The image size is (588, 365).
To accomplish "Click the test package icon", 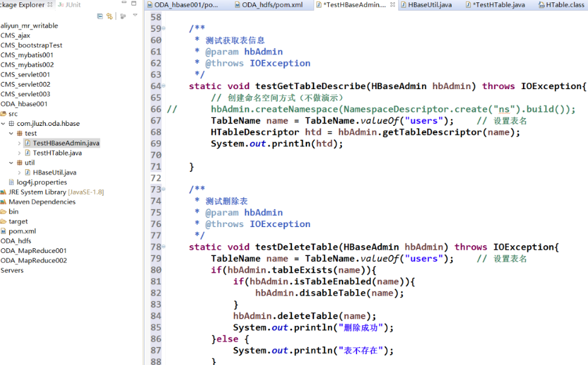I will pyautogui.click(x=19, y=133).
